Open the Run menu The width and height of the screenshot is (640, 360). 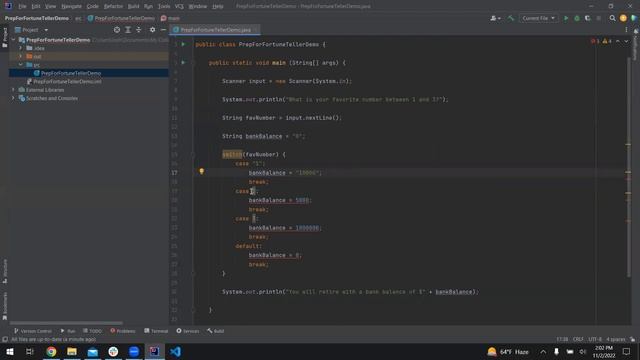148,6
